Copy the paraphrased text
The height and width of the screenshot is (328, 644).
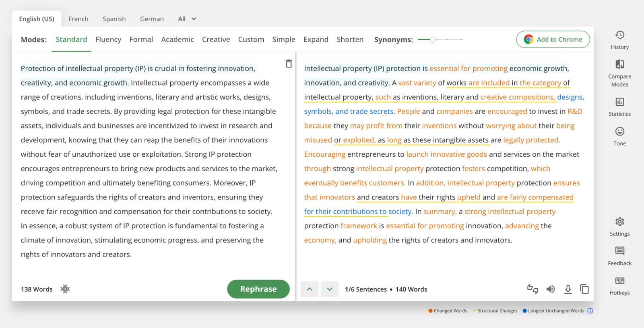tap(584, 289)
